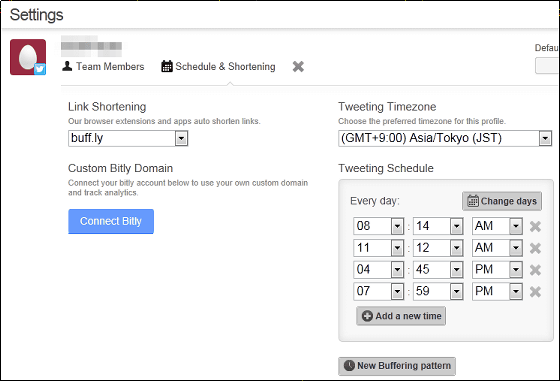Delete the 11:12 AM schedule entry

tap(535, 248)
